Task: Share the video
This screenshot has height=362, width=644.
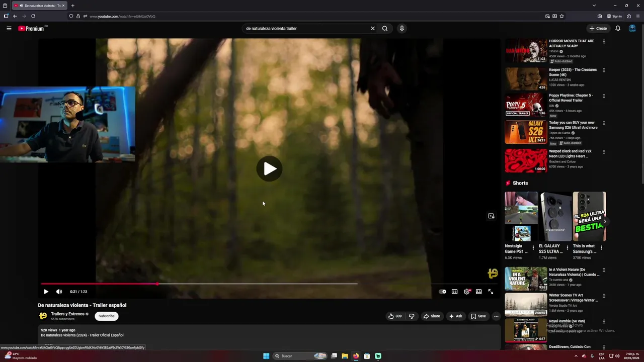Action: (x=432, y=316)
